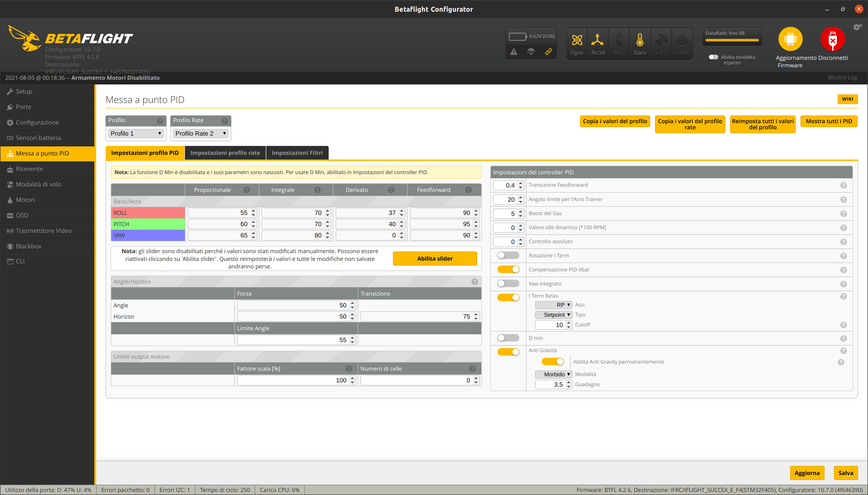868x495 pixels.
Task: Click the Aggiornamento Firmware chip icon
Action: [790, 39]
